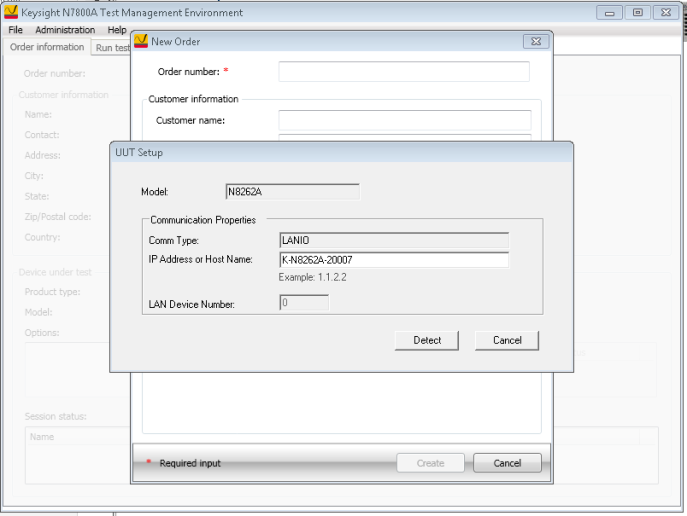
Task: Click the Keysight app icon in main title bar
Action: [11, 12]
